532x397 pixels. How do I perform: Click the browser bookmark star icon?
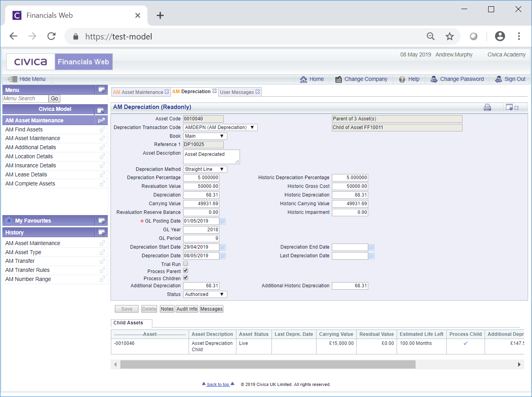pos(450,36)
